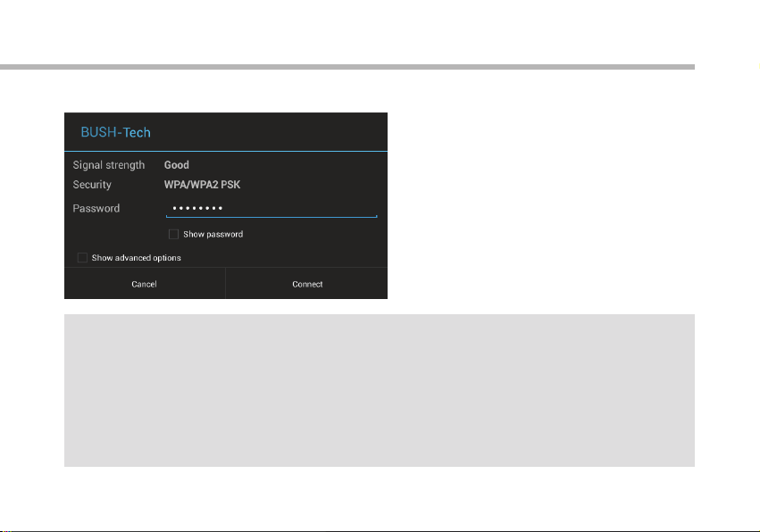Click the blue divider under the BUSH-Tech title
Viewport: 760px width, 532px height.
(x=226, y=151)
